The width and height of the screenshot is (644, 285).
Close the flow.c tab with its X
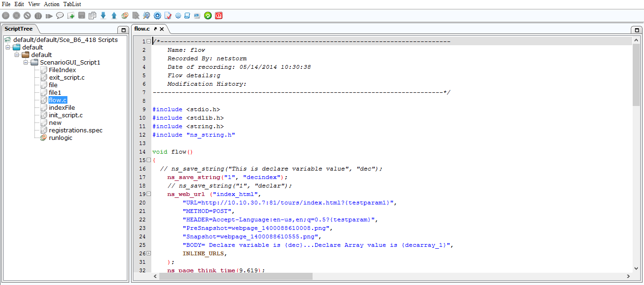pos(162,29)
